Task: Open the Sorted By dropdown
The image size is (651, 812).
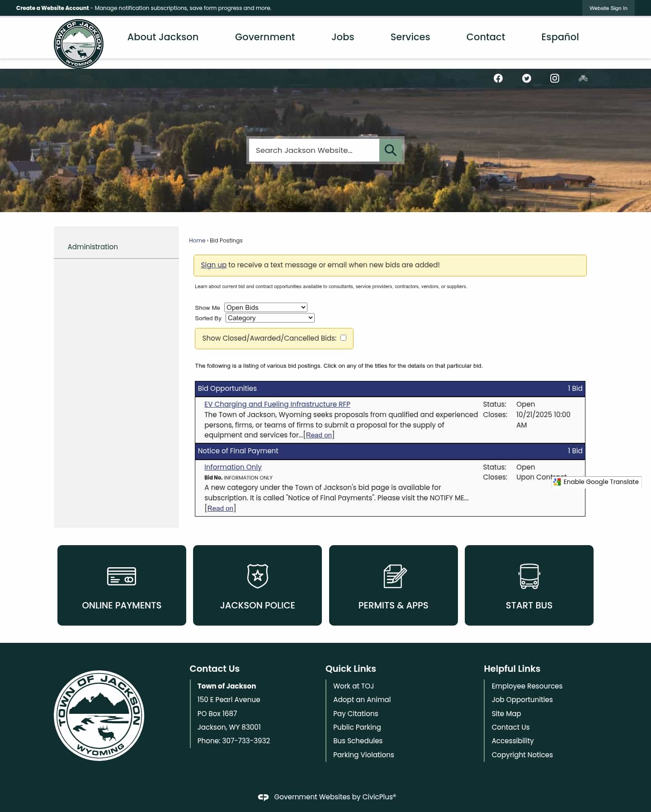Action: click(270, 318)
